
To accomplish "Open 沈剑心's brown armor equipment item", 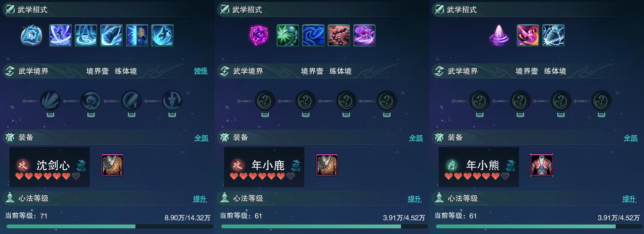I will [112, 165].
